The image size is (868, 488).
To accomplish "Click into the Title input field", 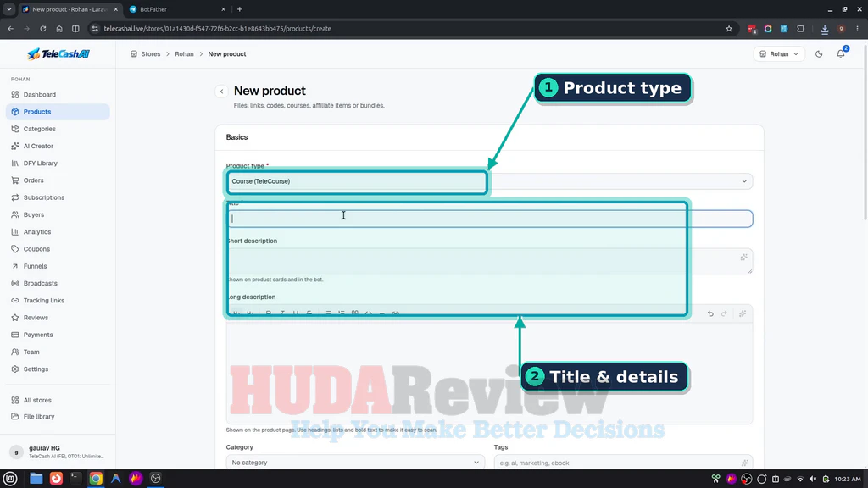I will pos(489,219).
